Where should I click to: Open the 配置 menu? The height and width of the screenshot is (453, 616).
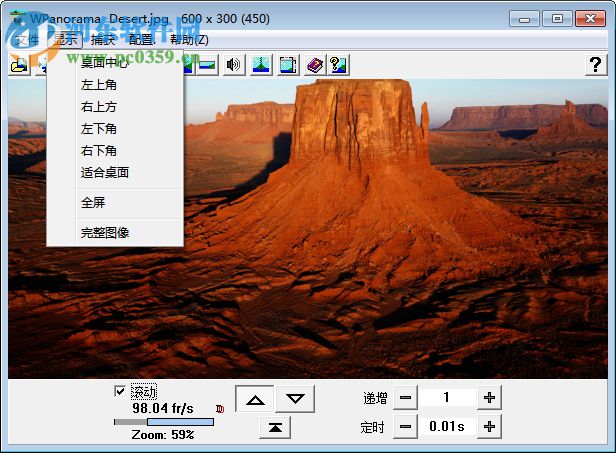pos(141,40)
